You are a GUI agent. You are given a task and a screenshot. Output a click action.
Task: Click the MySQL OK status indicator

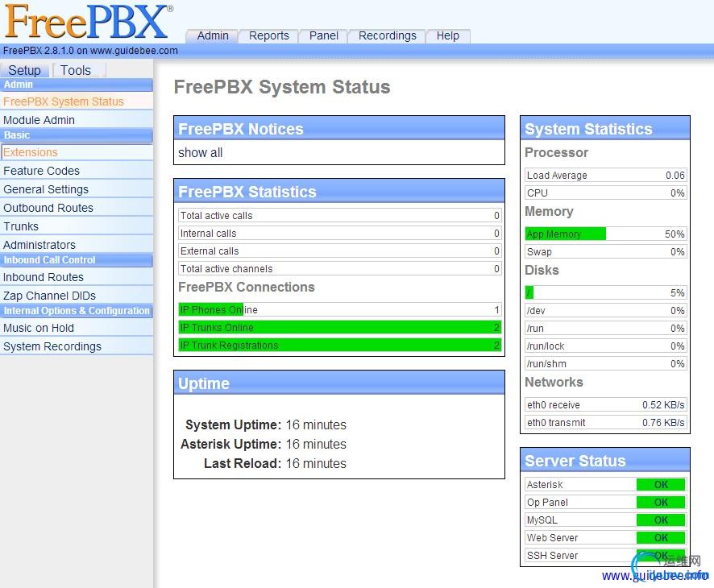[661, 520]
